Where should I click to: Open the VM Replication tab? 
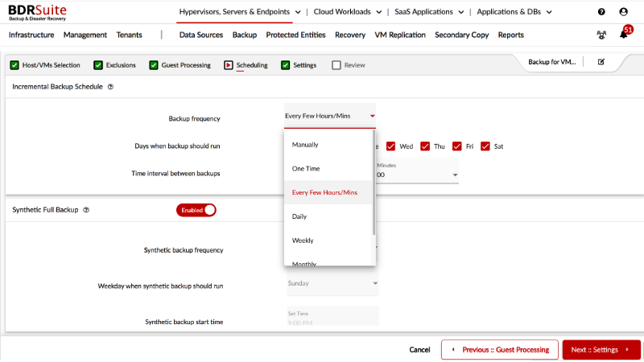tap(401, 35)
